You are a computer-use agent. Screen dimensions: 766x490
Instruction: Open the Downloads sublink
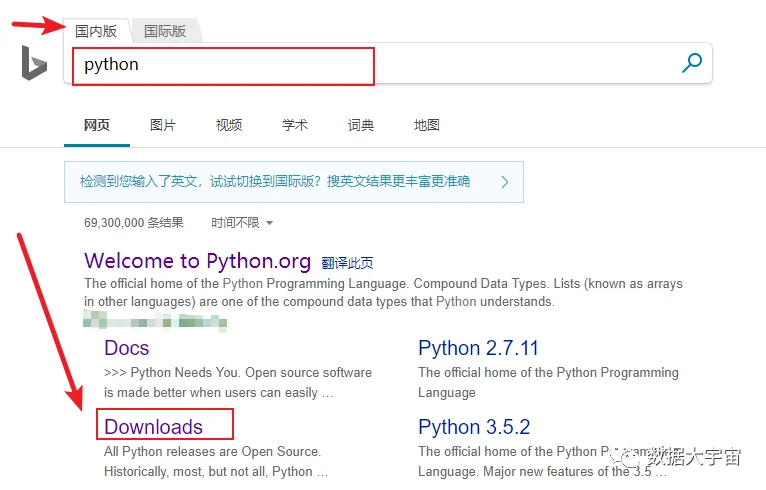[x=153, y=426]
